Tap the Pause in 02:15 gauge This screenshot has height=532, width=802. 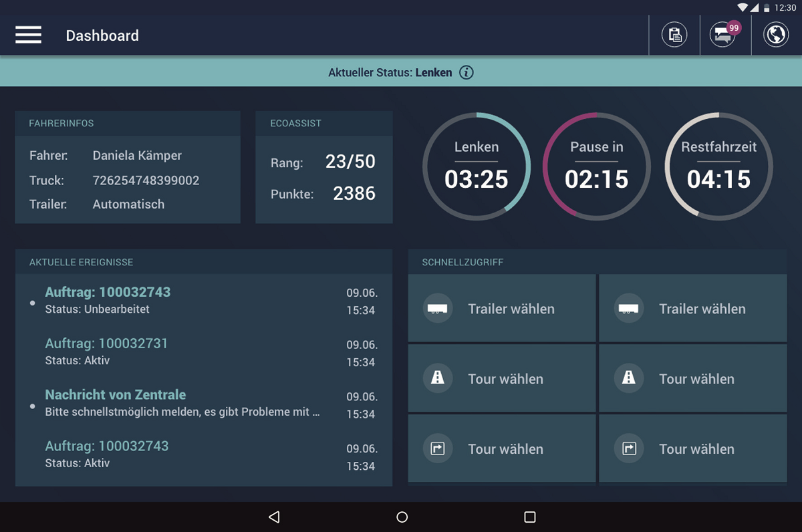click(597, 166)
